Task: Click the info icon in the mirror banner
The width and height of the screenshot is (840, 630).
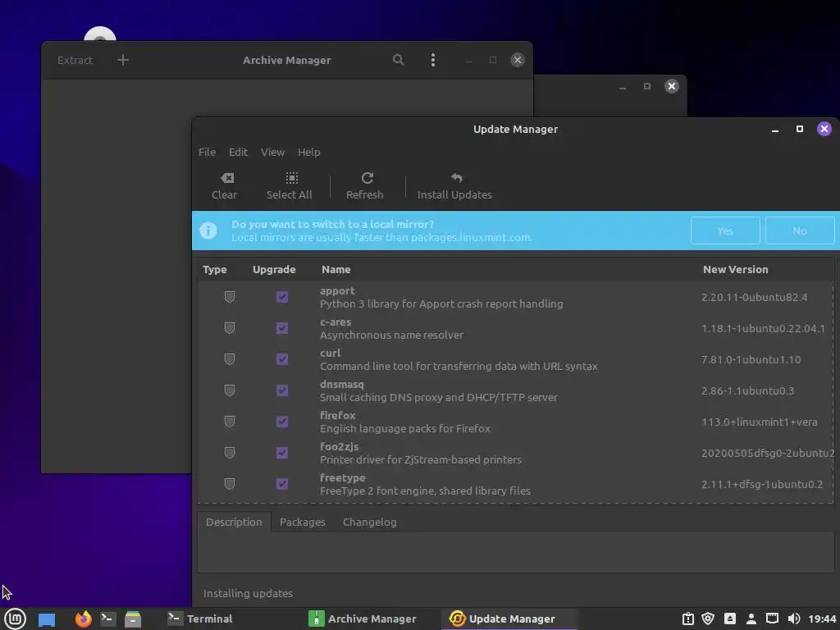Action: tap(208, 231)
